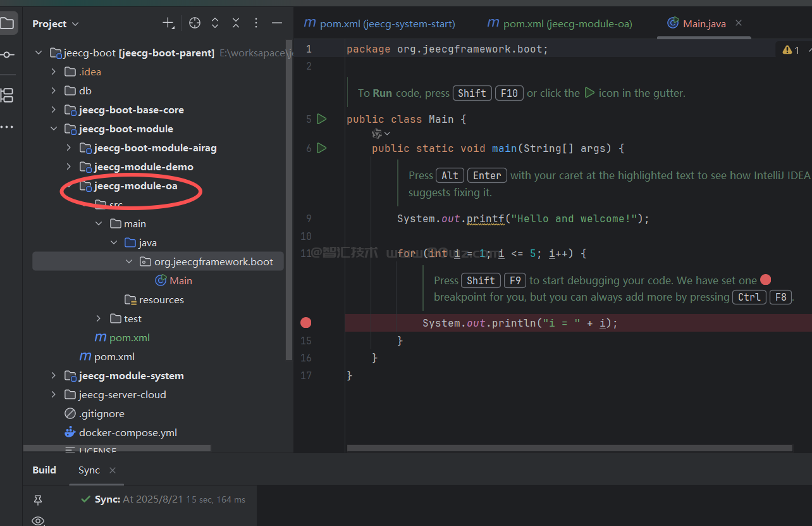Click the Project tree vertical scrollbar
Viewport: 812px width, 526px height.
(x=290, y=199)
